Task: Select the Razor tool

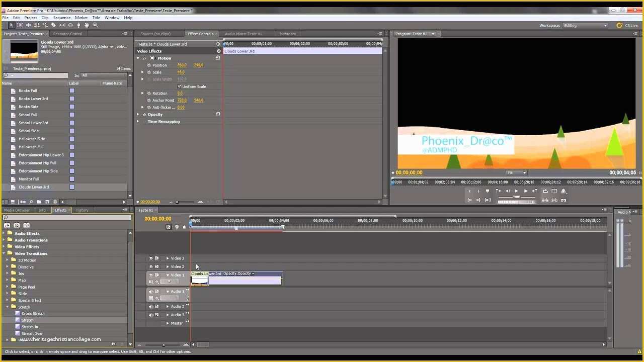Action: tap(53, 25)
